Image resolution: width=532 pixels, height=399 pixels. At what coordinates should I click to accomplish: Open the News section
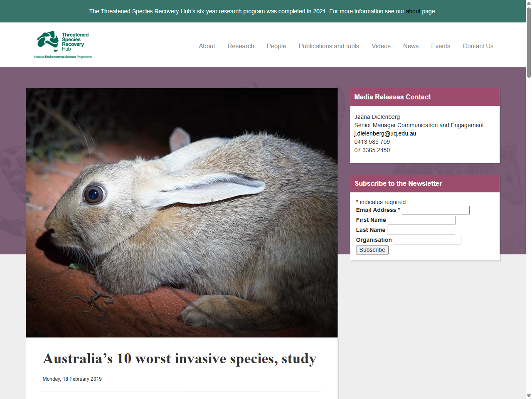pyautogui.click(x=411, y=46)
